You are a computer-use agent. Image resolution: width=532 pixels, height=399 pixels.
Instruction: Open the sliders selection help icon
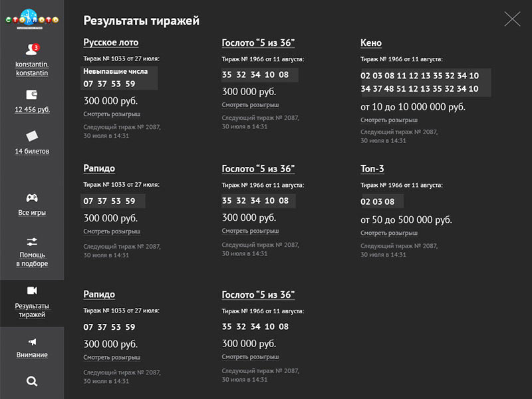pyautogui.click(x=32, y=241)
